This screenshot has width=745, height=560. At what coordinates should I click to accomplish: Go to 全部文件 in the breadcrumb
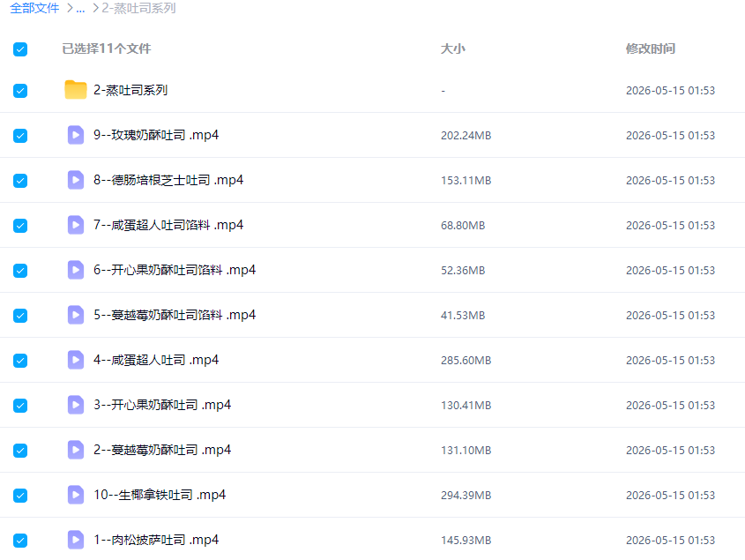[x=34, y=8]
